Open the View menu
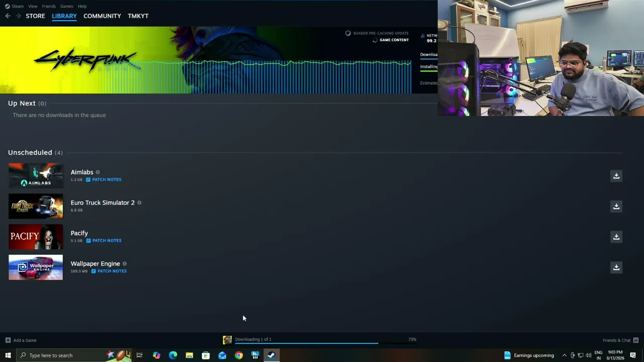This screenshot has height=362, width=644. [33, 6]
